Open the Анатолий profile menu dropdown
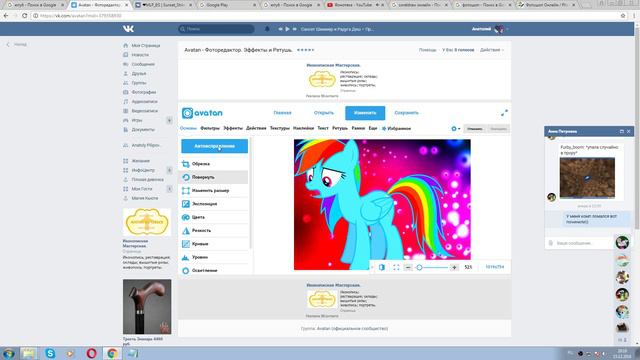Screen dimensions: 640x360 coord(490,29)
